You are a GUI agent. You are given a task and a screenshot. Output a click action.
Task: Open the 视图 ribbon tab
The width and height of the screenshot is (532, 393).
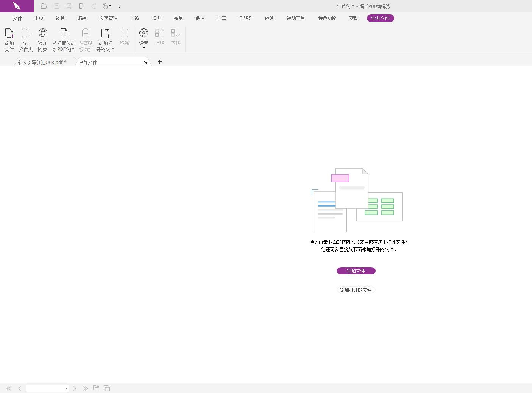(x=156, y=18)
